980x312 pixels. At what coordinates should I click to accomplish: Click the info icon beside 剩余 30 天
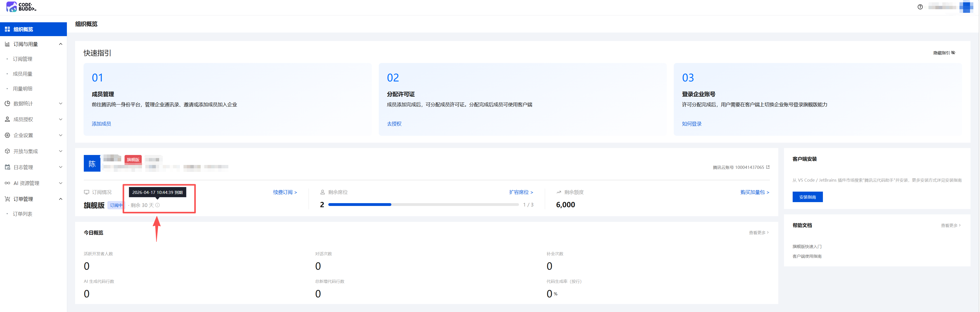pos(158,205)
